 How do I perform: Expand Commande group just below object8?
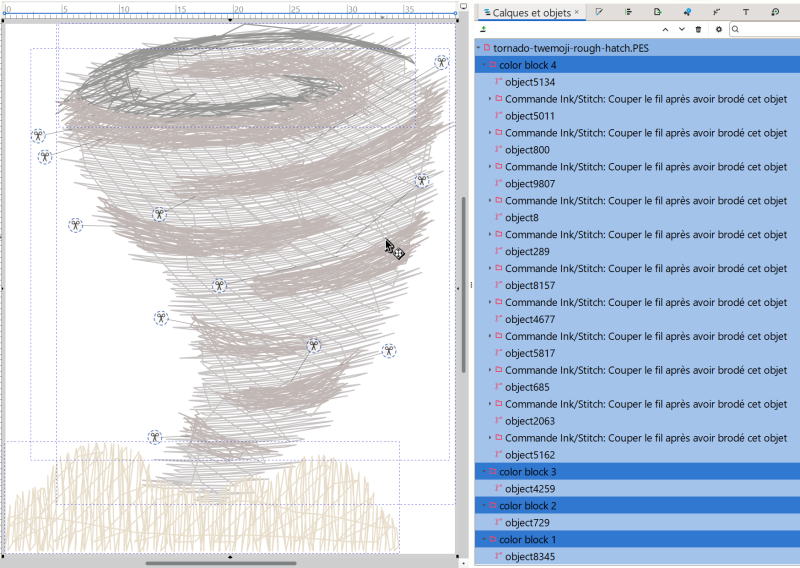(x=490, y=234)
